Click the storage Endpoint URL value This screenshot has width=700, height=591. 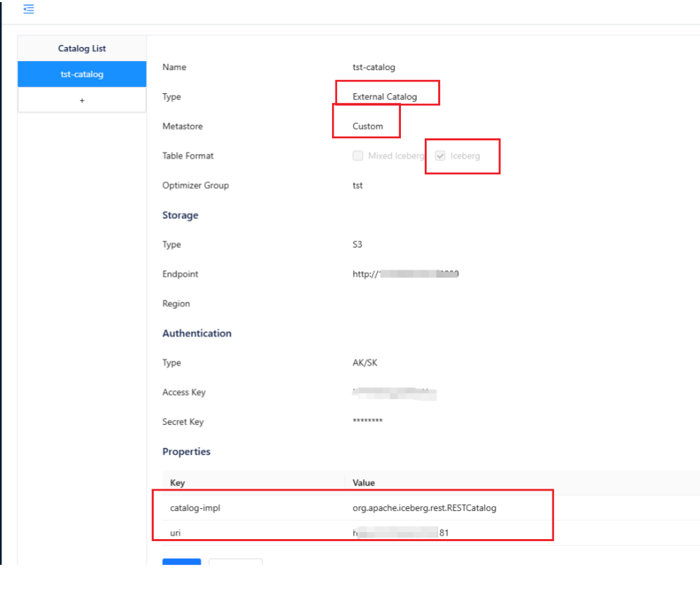[405, 274]
